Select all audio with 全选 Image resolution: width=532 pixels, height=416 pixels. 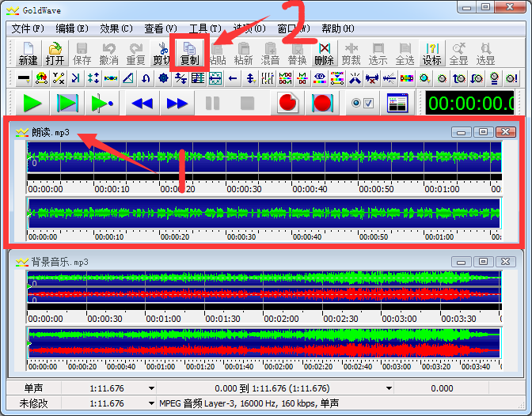coord(405,53)
